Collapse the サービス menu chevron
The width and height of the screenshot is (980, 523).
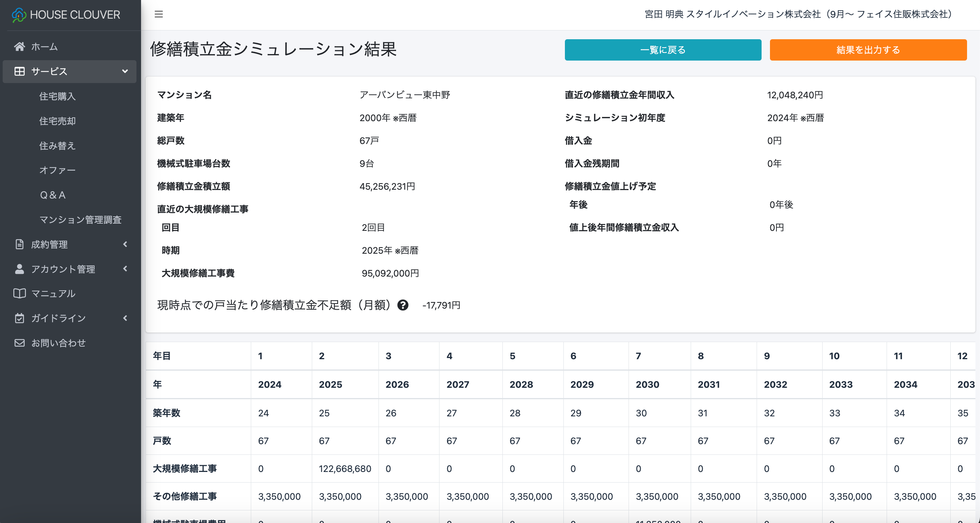(x=125, y=71)
